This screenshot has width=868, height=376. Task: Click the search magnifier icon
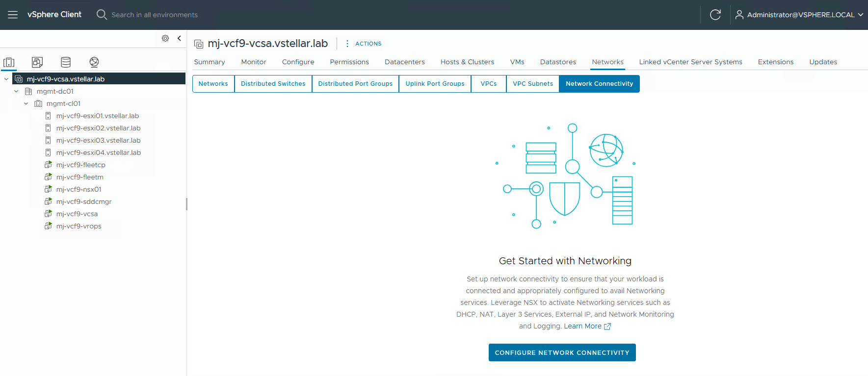[102, 15]
